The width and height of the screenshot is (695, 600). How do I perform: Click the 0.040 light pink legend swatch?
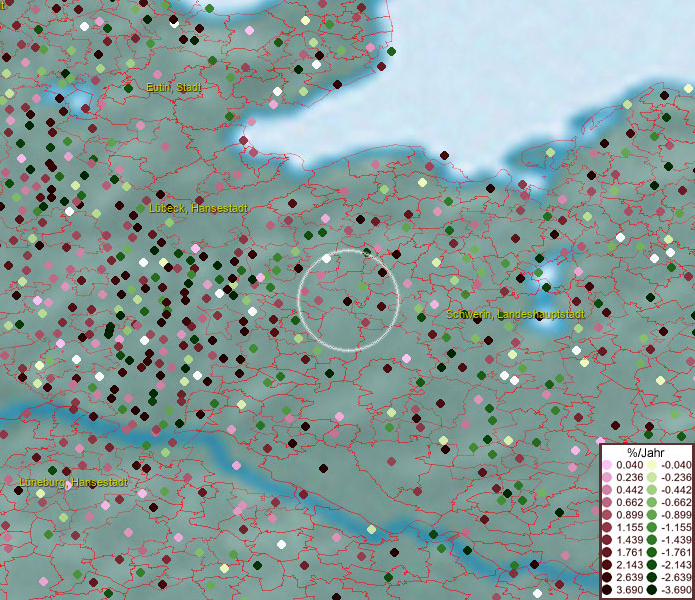click(607, 465)
